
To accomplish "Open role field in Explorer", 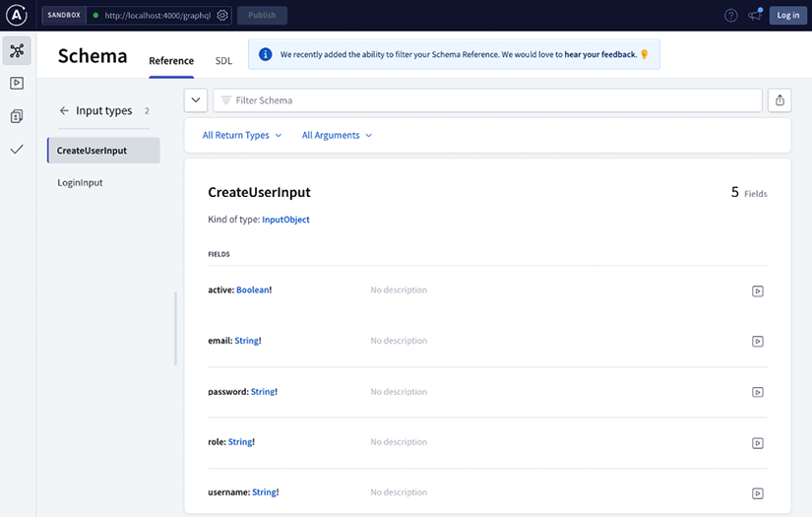I will click(x=757, y=443).
